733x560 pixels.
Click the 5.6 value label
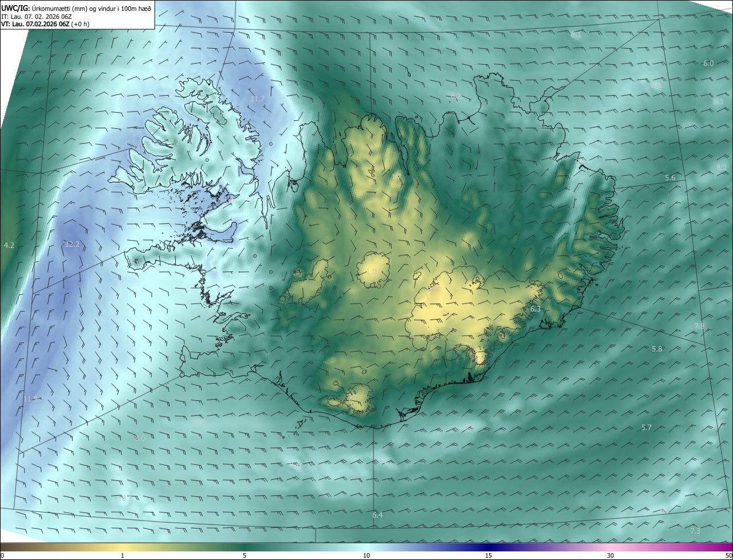point(670,179)
